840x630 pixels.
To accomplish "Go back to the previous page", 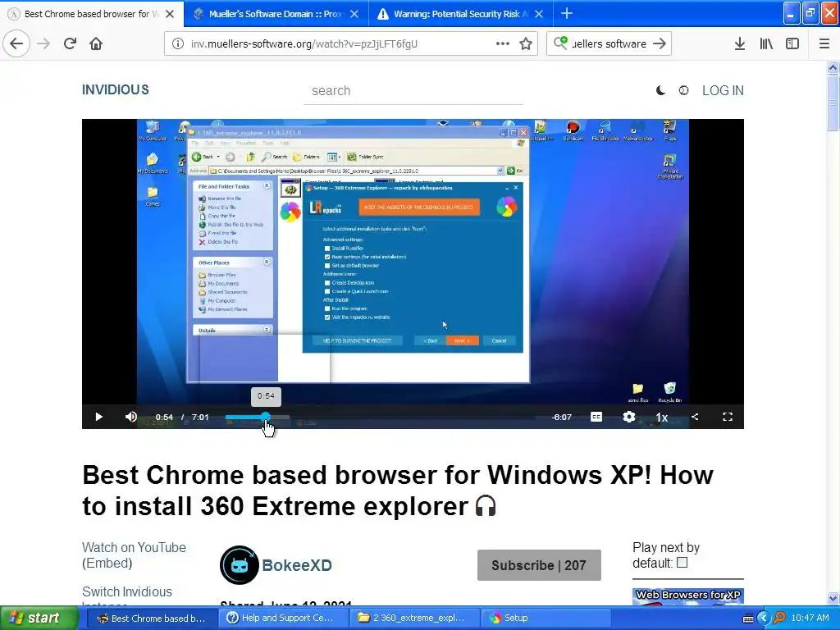I will click(16, 43).
